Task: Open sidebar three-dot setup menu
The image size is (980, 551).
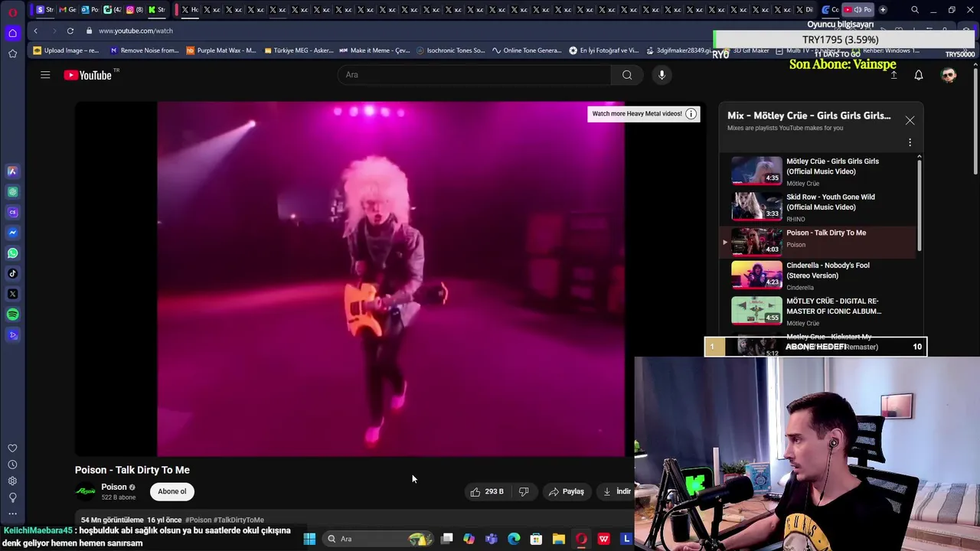Action: click(x=12, y=514)
